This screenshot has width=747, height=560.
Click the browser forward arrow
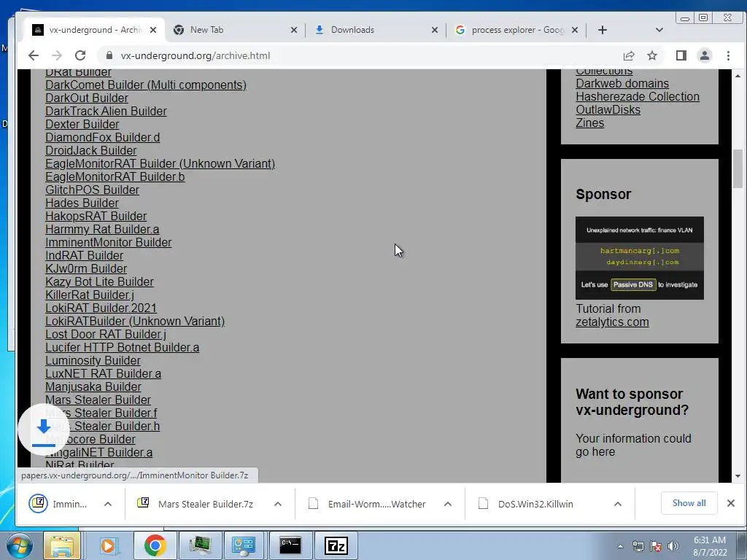coord(57,55)
